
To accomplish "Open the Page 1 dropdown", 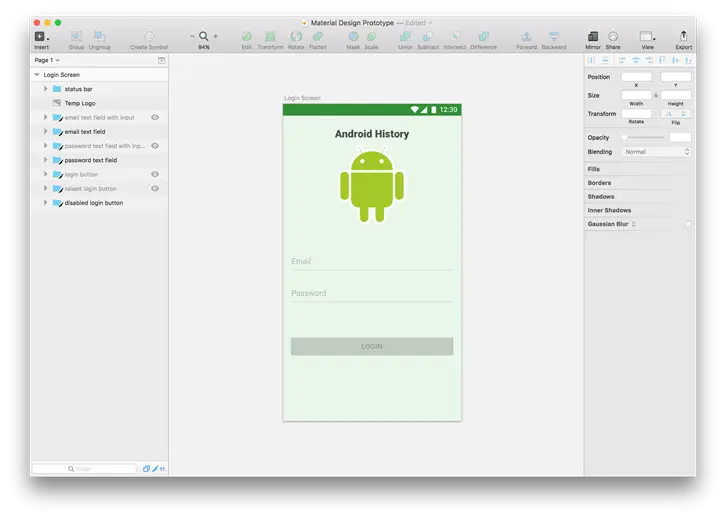I will [47, 60].
